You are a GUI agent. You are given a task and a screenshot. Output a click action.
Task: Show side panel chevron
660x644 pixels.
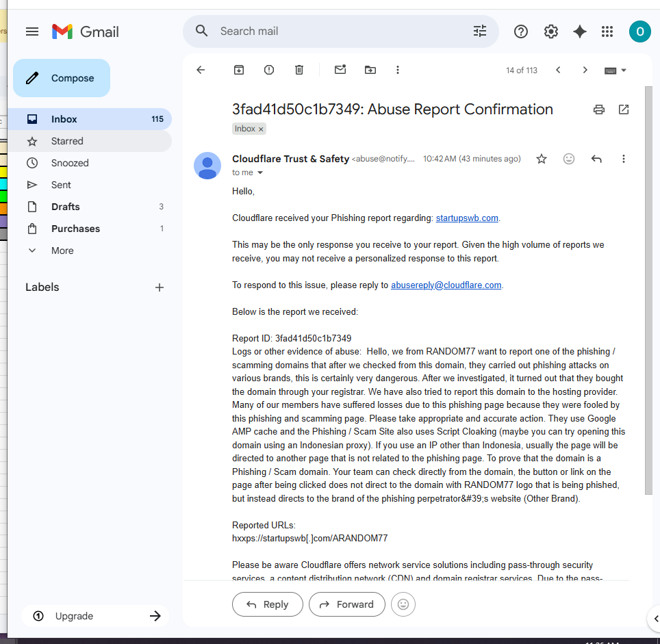coord(655,619)
